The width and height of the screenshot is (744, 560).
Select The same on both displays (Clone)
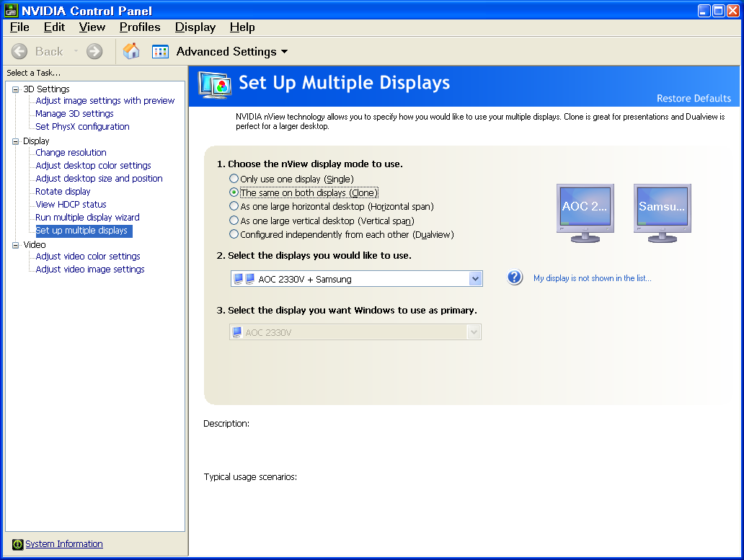point(304,192)
